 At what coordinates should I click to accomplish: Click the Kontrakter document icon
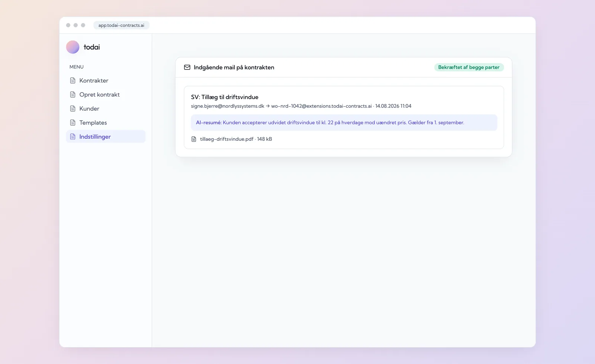point(73,81)
